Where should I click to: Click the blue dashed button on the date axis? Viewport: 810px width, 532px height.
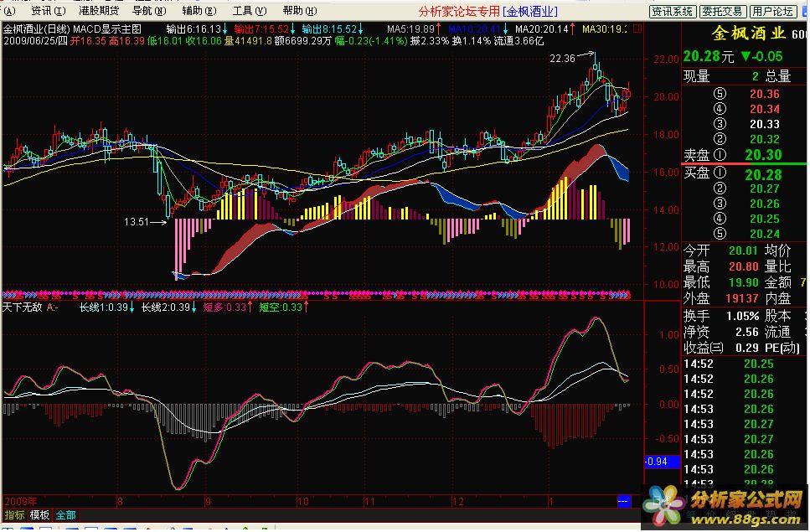coord(624,501)
